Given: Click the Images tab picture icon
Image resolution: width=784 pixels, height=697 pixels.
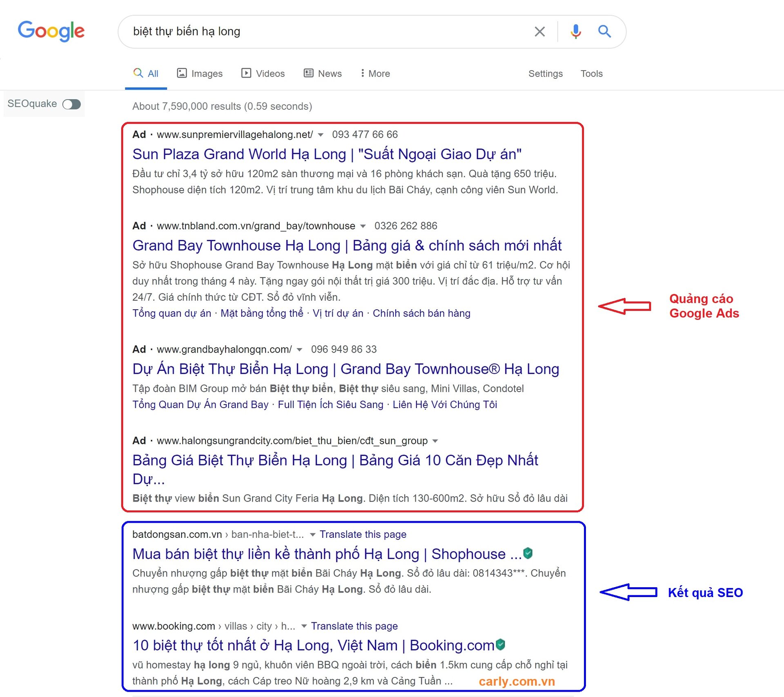Looking at the screenshot, I should (182, 73).
